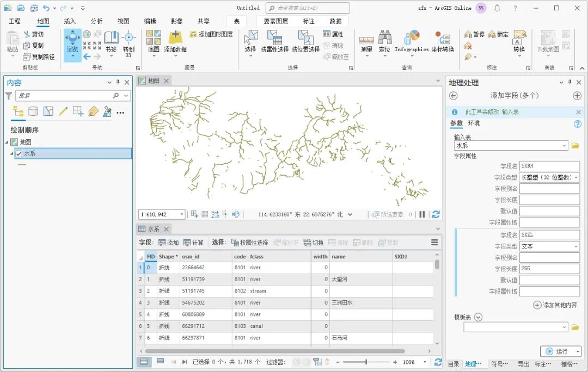Click the 属性 attributes button
Screen dimensions: 588x372
tap(333, 34)
